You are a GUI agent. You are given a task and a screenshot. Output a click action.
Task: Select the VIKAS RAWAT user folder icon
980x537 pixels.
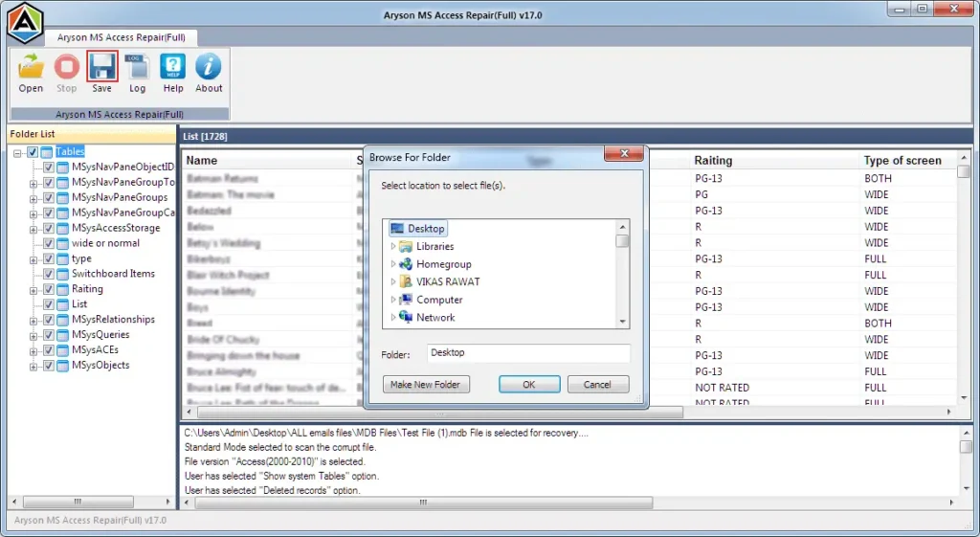pyautogui.click(x=406, y=281)
